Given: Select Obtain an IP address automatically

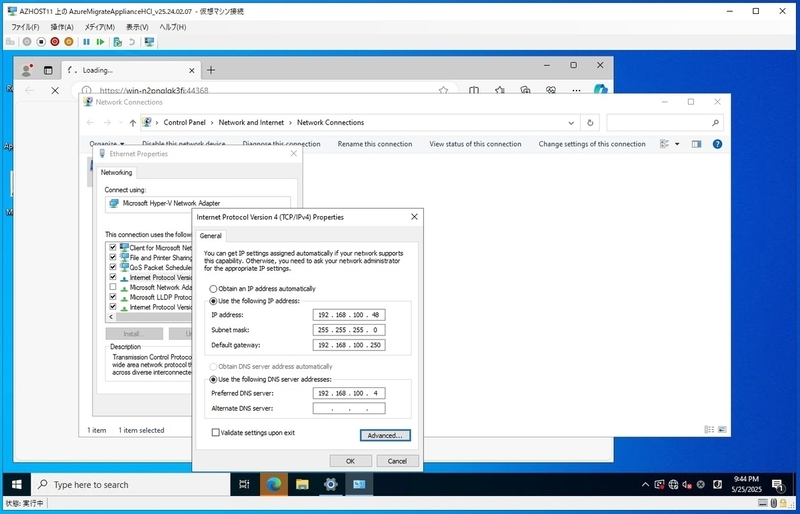Looking at the screenshot, I should click(x=213, y=289).
